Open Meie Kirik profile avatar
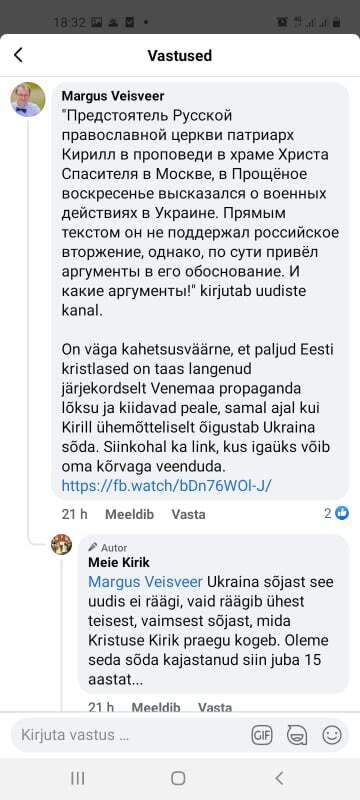This screenshot has width=360, height=800. [x=61, y=544]
